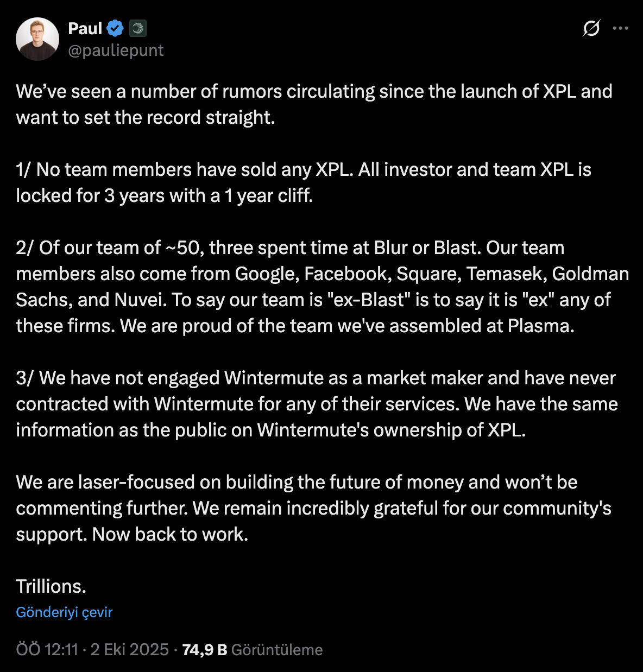Open the @pauliepunt handle link
Screen dimensions: 643x672
(x=116, y=50)
